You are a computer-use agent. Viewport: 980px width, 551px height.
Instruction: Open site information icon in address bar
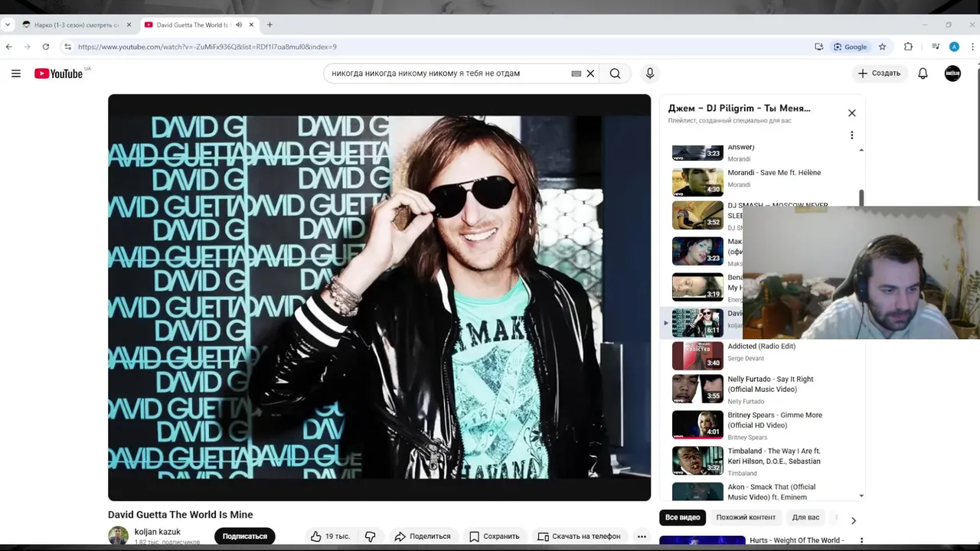click(67, 47)
